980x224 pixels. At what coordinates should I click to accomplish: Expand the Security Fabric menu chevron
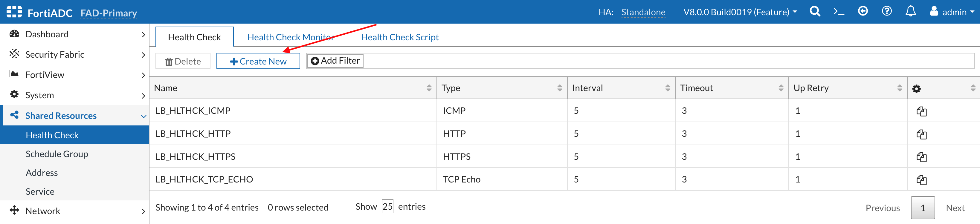pyautogui.click(x=143, y=55)
